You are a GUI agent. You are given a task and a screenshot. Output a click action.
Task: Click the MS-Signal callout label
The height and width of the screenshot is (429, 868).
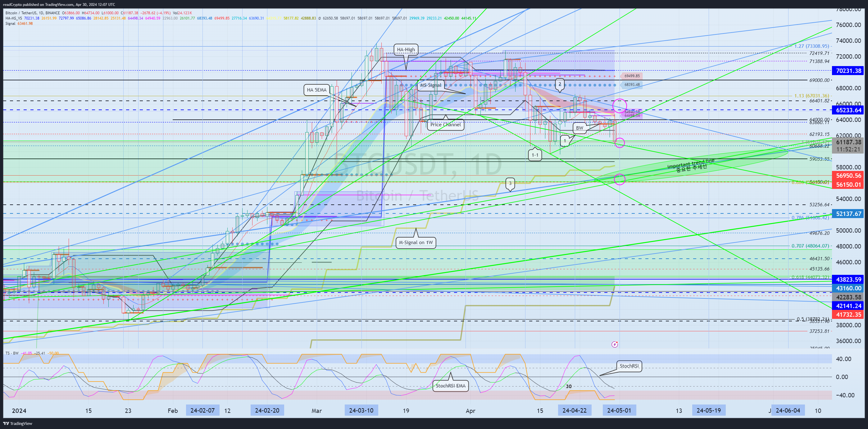(430, 85)
